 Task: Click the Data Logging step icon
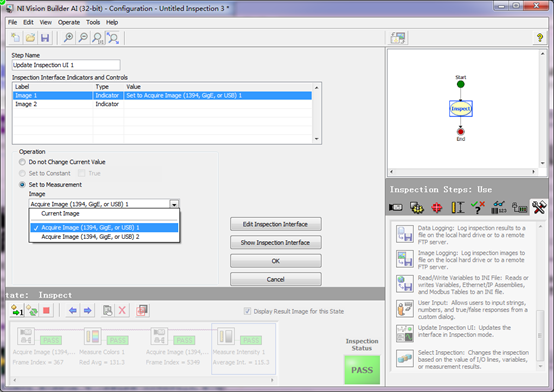pos(405,234)
